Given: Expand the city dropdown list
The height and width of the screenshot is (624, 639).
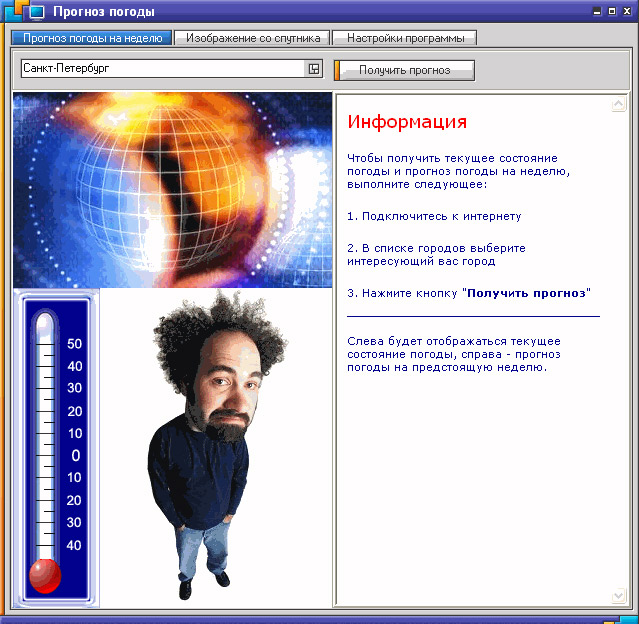Looking at the screenshot, I should coord(314,68).
